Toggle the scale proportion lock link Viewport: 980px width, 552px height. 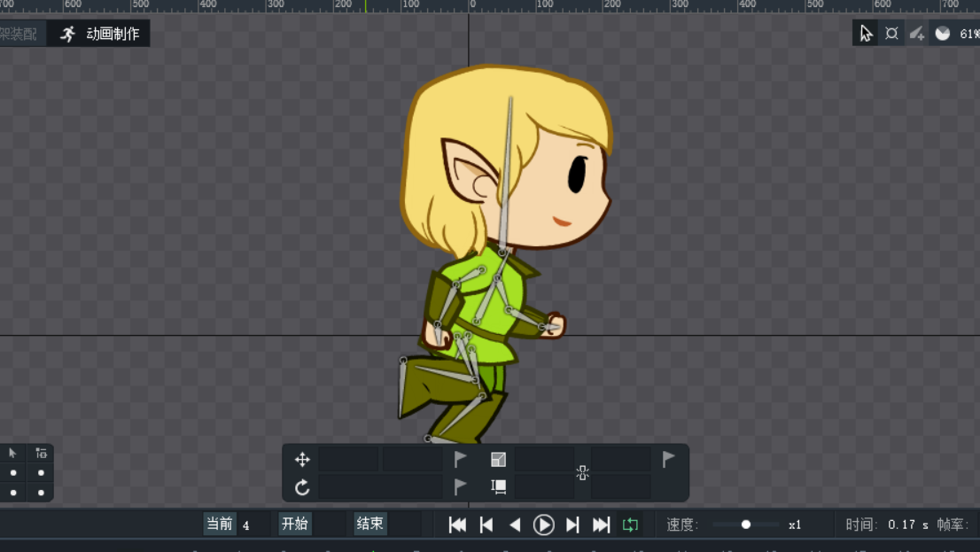click(x=582, y=473)
